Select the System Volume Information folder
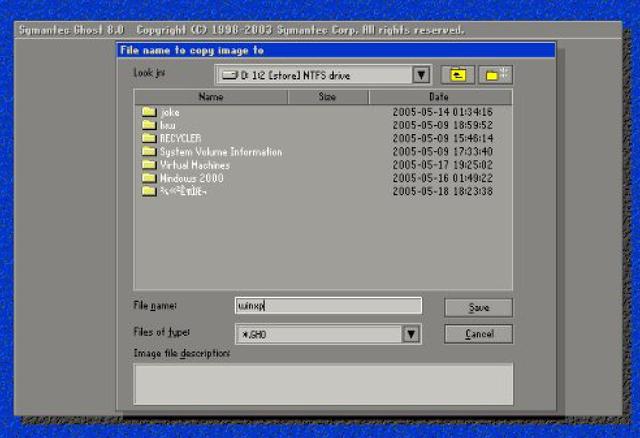Screen dimensions: 640x438 (x=220, y=151)
